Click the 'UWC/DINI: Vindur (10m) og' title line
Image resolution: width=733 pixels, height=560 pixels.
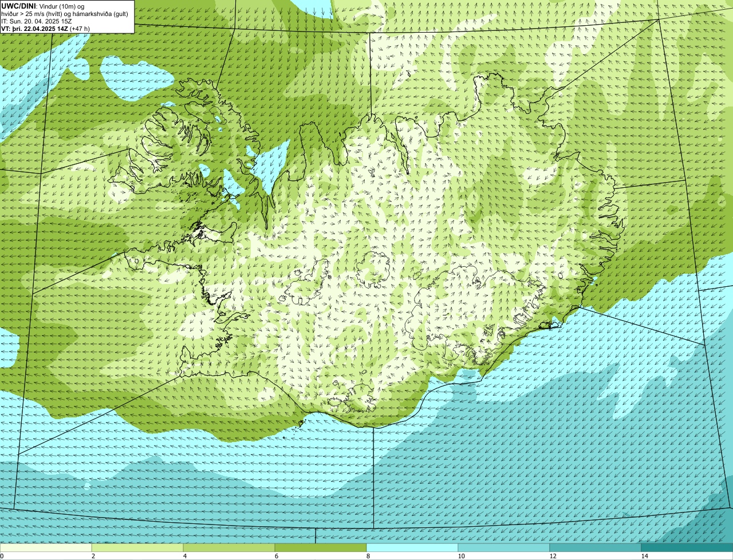tap(42, 6)
